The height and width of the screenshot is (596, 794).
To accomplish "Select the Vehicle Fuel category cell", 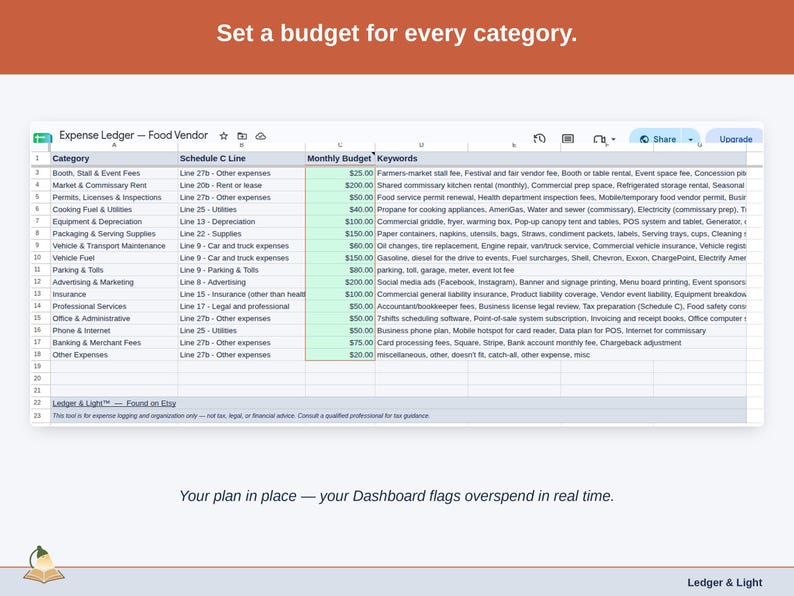I will 114,258.
